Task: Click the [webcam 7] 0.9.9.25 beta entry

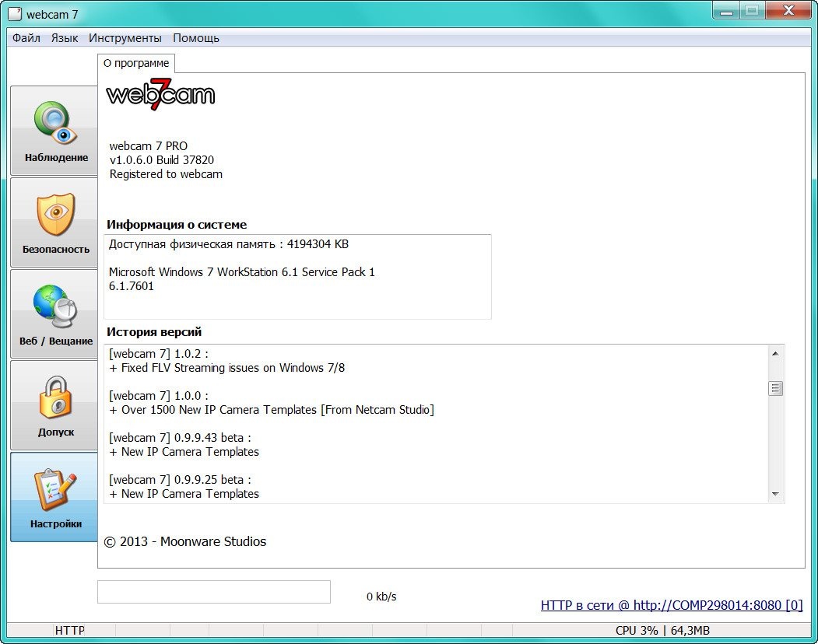Action: (180, 480)
